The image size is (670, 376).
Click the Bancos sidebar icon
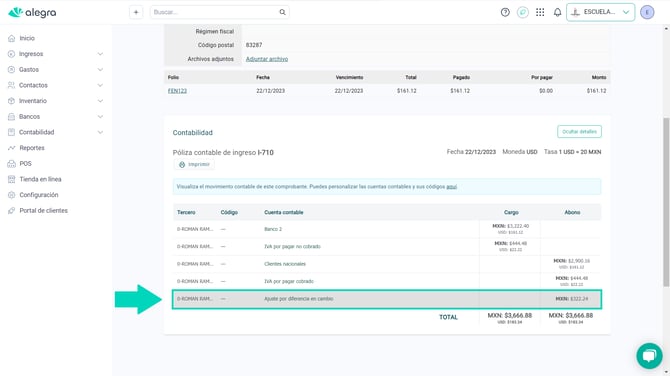tap(12, 117)
